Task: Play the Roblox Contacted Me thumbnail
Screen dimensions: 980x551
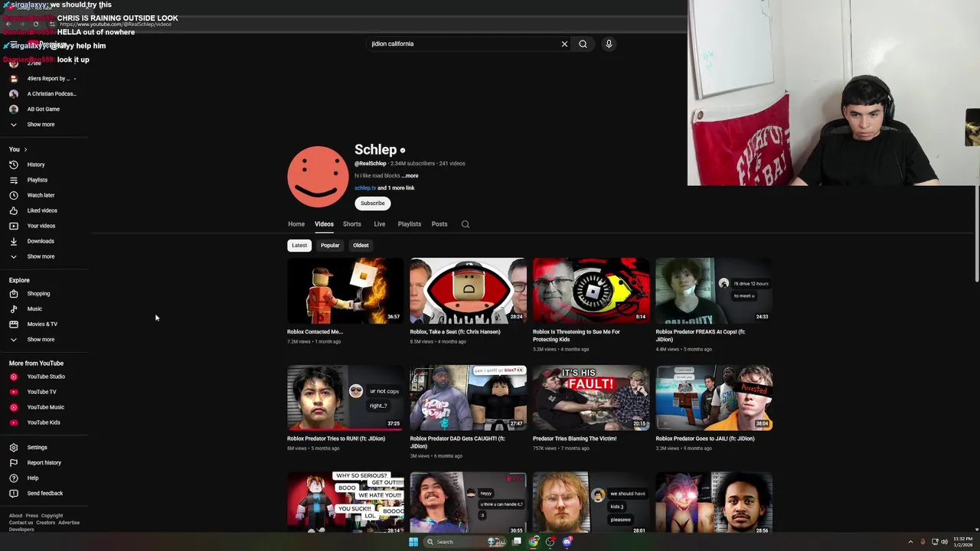Action: click(x=345, y=291)
